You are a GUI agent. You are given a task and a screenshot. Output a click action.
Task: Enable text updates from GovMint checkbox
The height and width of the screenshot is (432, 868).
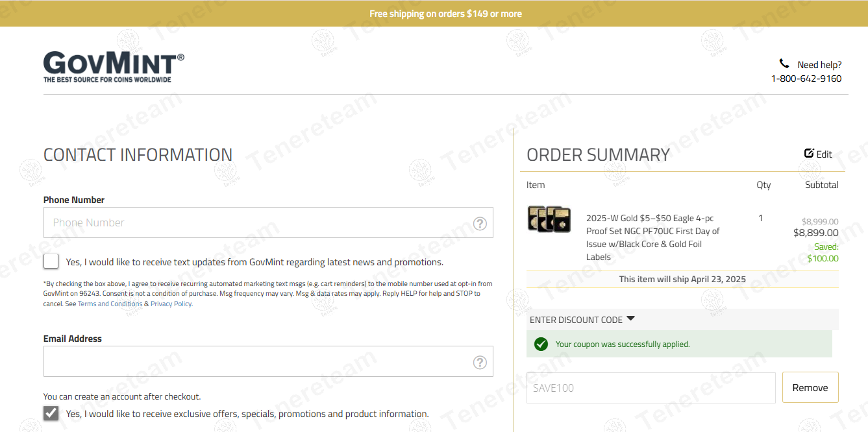pyautogui.click(x=51, y=261)
